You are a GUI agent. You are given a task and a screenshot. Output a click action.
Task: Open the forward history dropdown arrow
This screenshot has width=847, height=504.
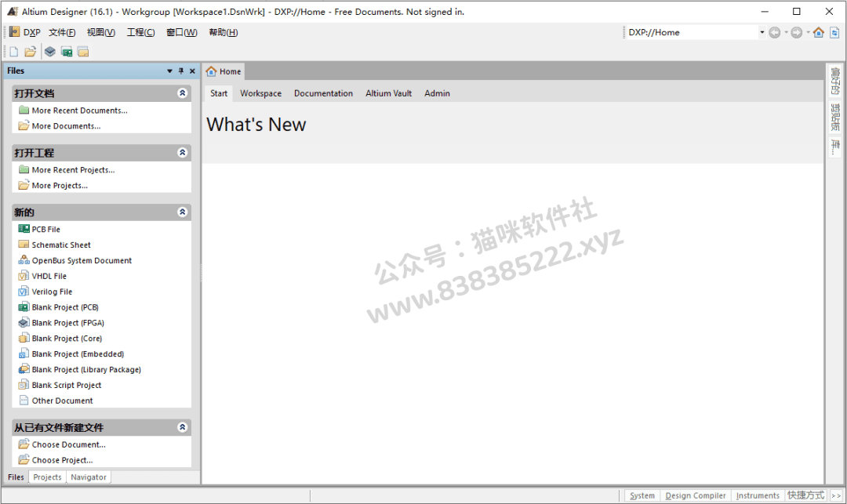[x=808, y=32]
